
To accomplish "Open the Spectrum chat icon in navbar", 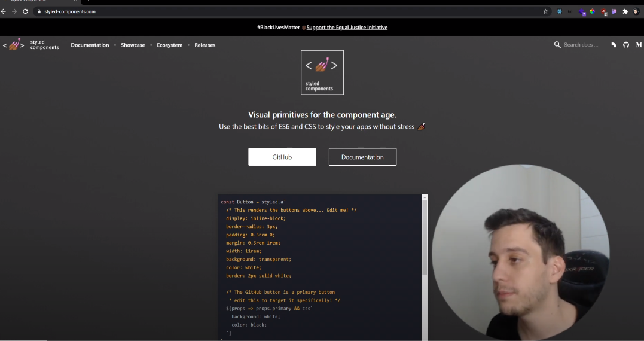I will [614, 45].
